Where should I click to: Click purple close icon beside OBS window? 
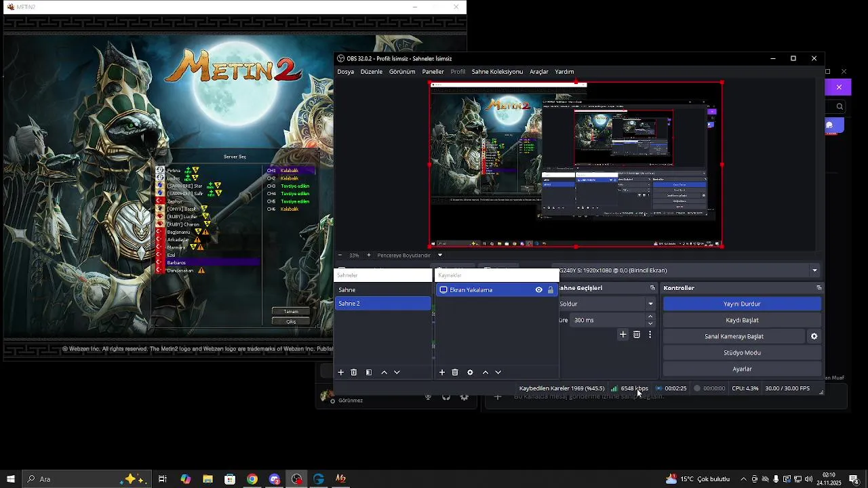coord(839,87)
